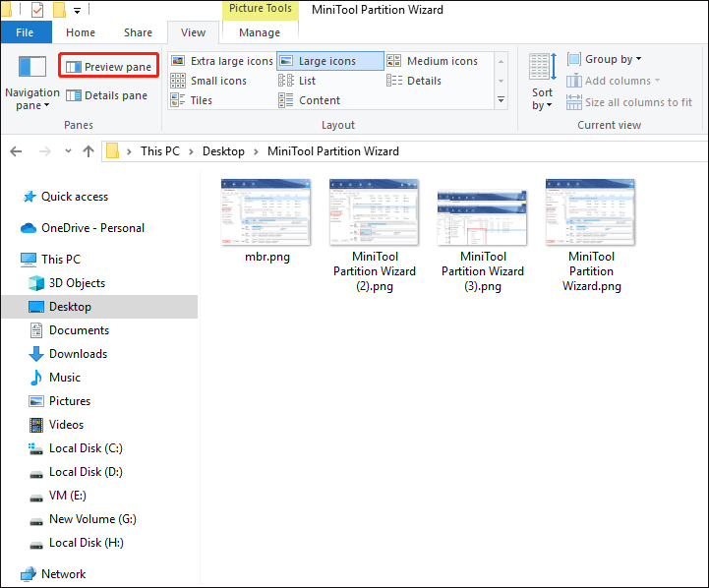
Task: Click the Back navigation arrow
Action: pyautogui.click(x=16, y=151)
